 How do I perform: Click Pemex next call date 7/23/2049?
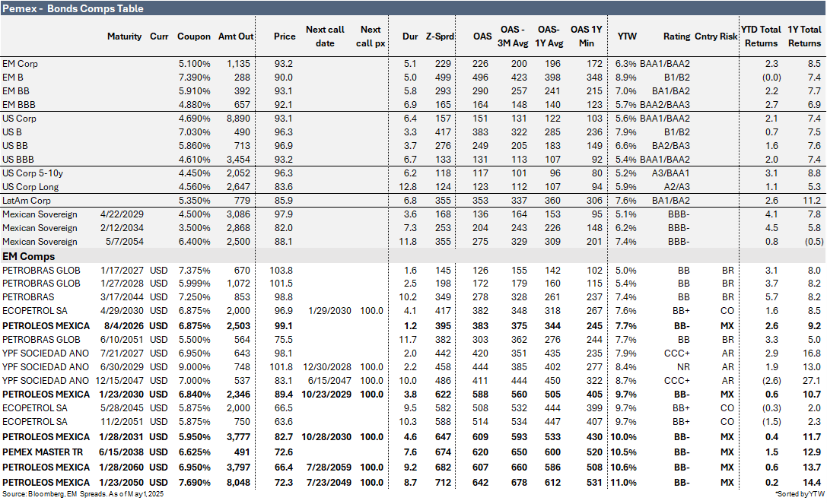pyautogui.click(x=329, y=483)
